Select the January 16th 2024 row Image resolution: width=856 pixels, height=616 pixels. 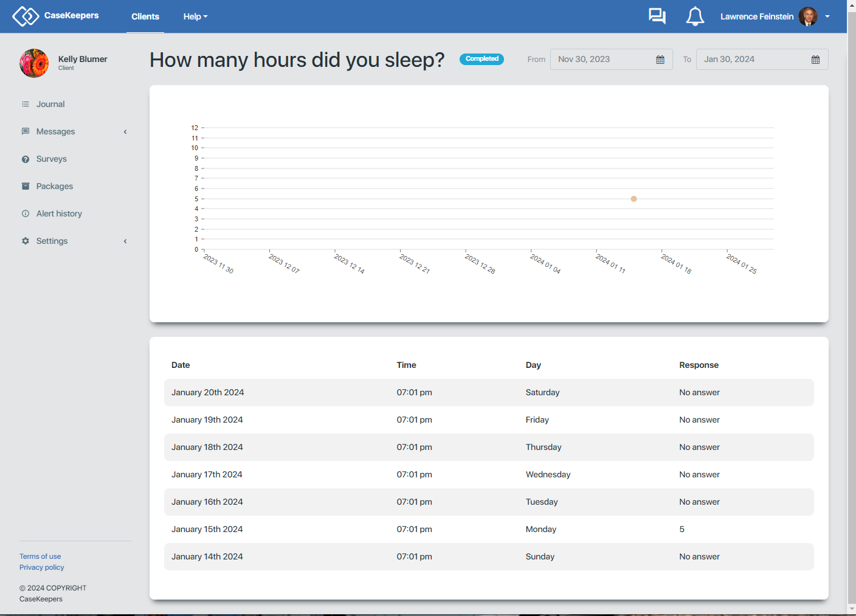tap(489, 502)
